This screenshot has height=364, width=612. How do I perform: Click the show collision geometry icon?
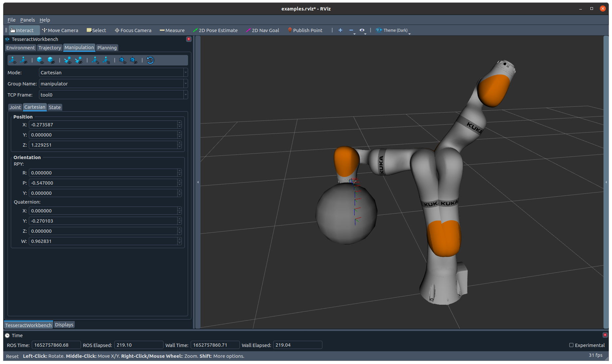[68, 60]
